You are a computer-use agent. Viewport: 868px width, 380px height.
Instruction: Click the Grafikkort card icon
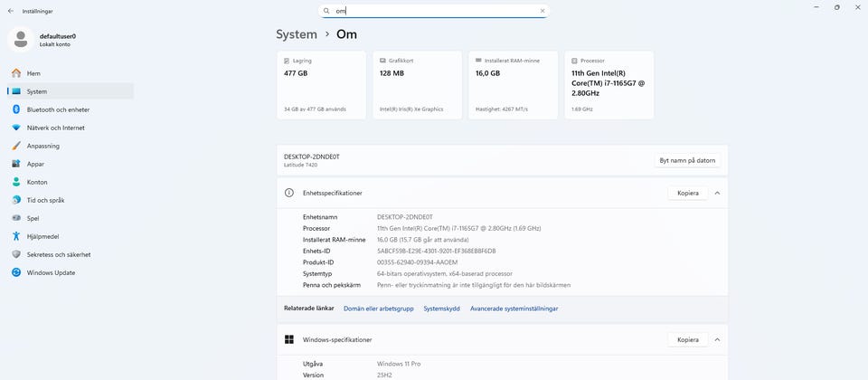(382, 61)
